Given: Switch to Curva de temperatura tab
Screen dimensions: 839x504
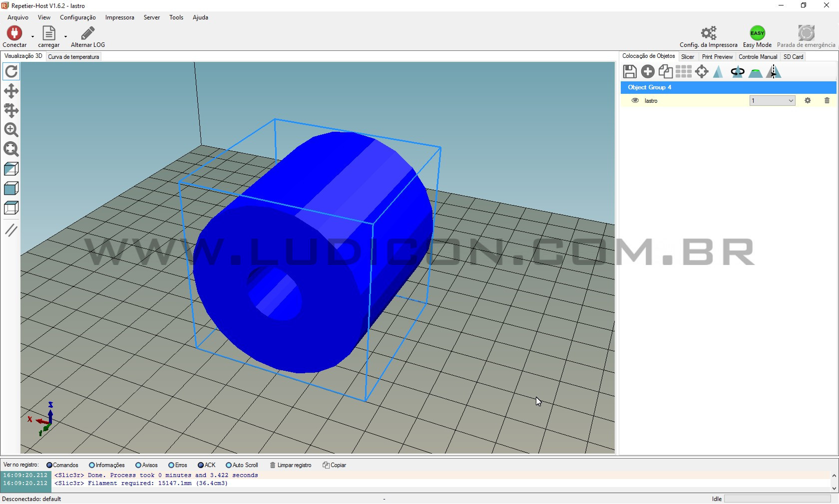Looking at the screenshot, I should pyautogui.click(x=74, y=57).
